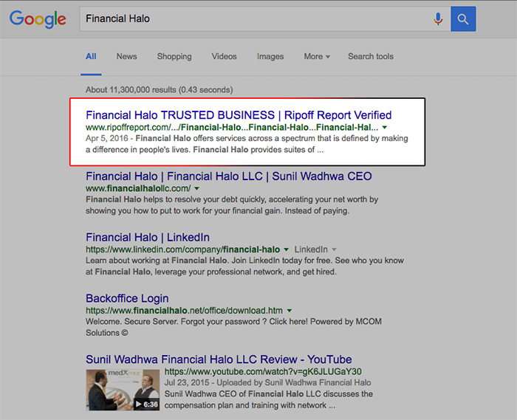
Task: Expand dropdown arrow beside ripoffreport.com URL
Action: (385, 127)
